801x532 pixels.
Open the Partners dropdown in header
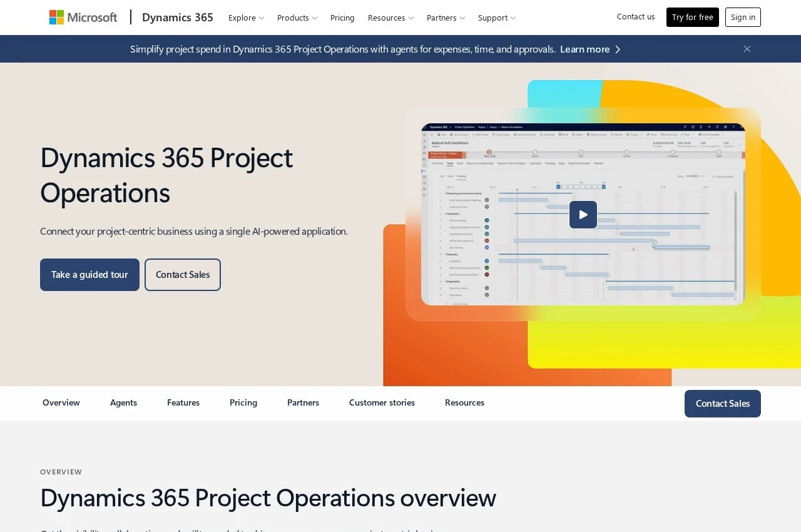click(x=446, y=18)
